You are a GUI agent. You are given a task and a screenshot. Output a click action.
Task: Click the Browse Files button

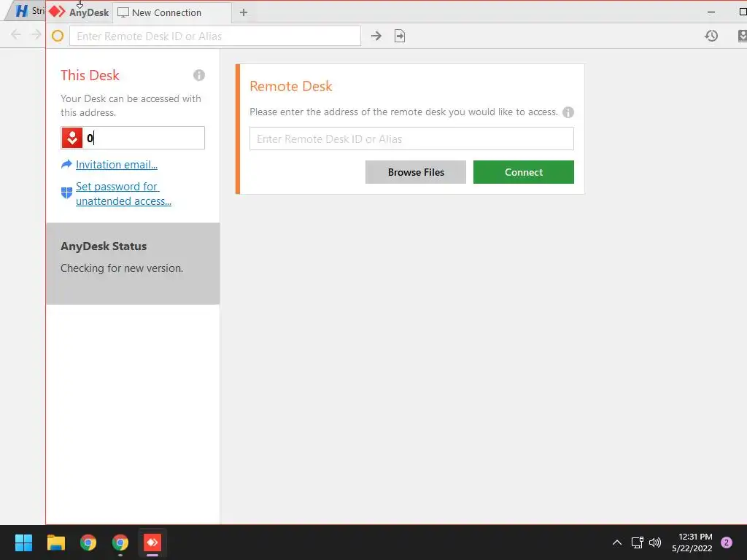(x=415, y=172)
